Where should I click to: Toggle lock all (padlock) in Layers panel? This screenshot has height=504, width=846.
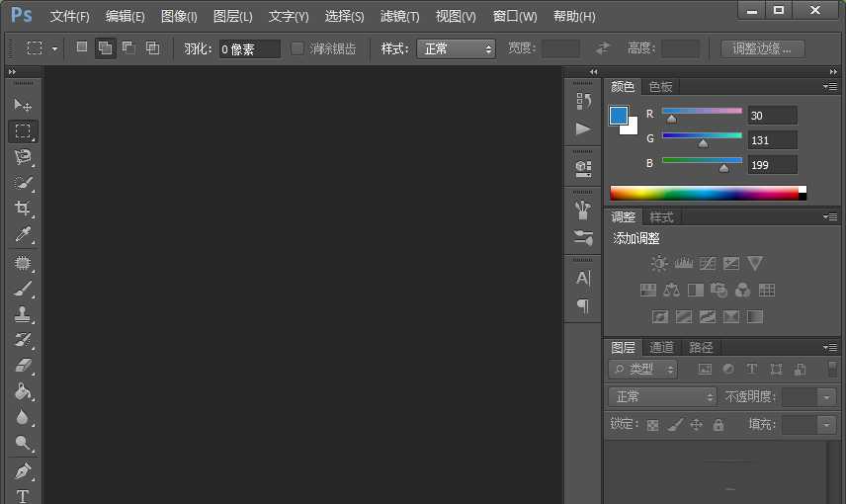click(x=719, y=425)
